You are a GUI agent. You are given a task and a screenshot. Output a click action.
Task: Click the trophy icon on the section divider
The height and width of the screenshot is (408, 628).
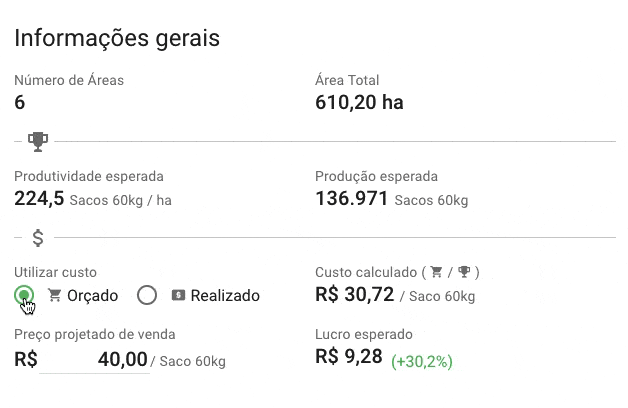[x=38, y=141]
